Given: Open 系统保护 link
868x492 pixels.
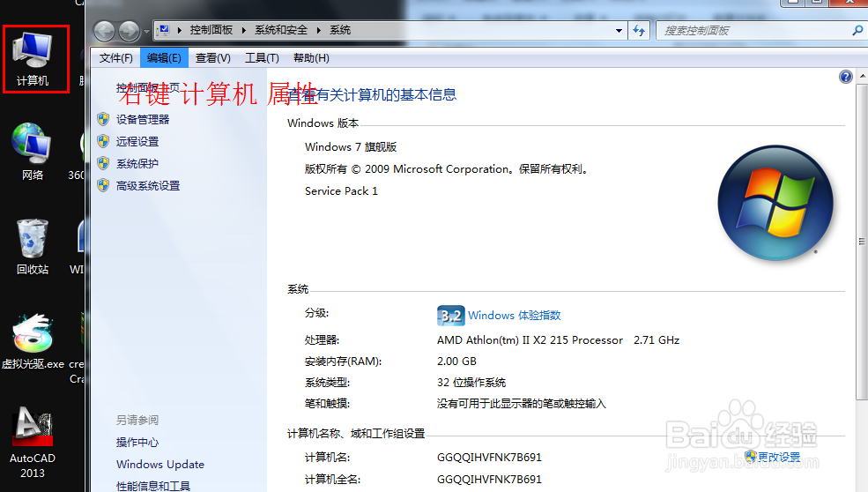Looking at the screenshot, I should [137, 163].
